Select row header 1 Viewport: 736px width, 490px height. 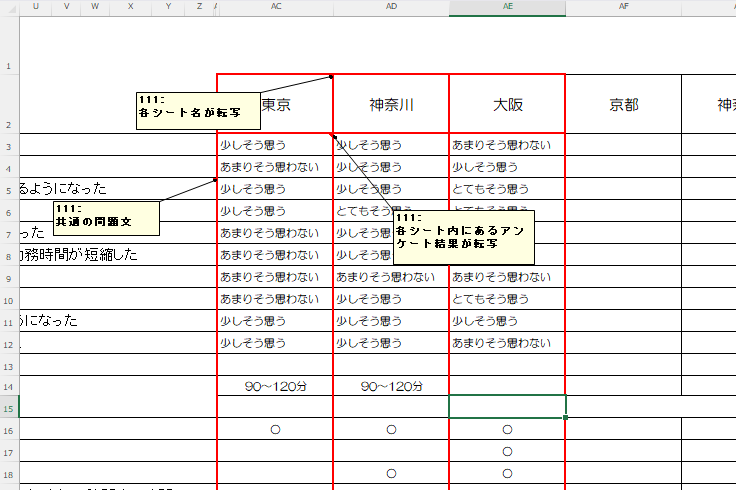tap(9, 46)
